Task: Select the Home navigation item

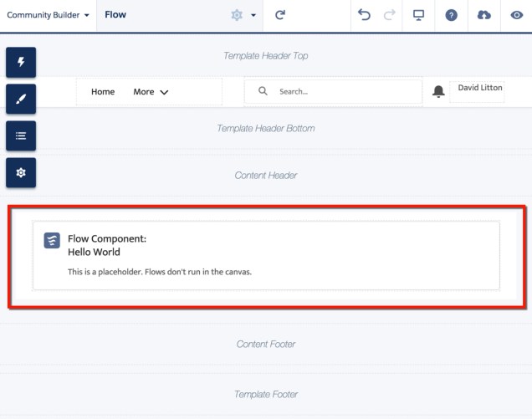Action: (x=103, y=92)
